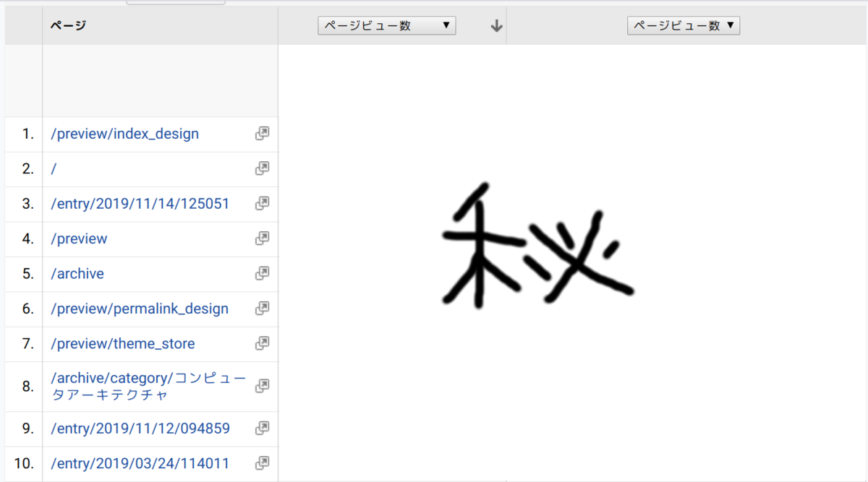The height and width of the screenshot is (482, 868).
Task: Open the コンピュータアーキテクチャ category in new window icon
Action: 261,386
